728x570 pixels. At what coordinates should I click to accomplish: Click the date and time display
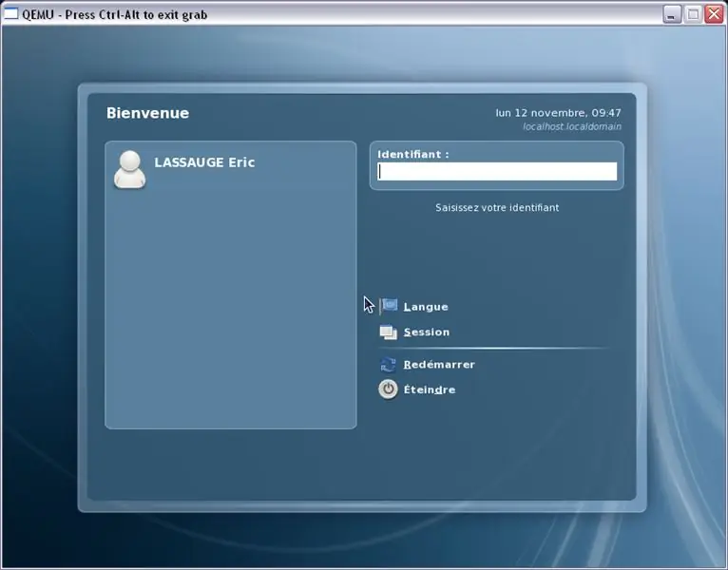(x=558, y=113)
